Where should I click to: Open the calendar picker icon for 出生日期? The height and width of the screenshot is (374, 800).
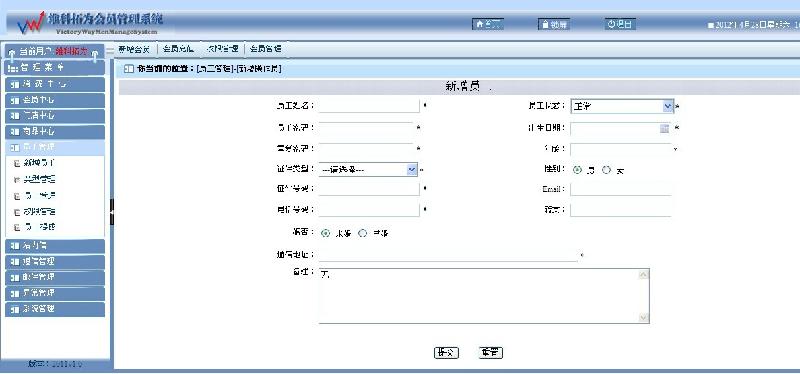(664, 128)
